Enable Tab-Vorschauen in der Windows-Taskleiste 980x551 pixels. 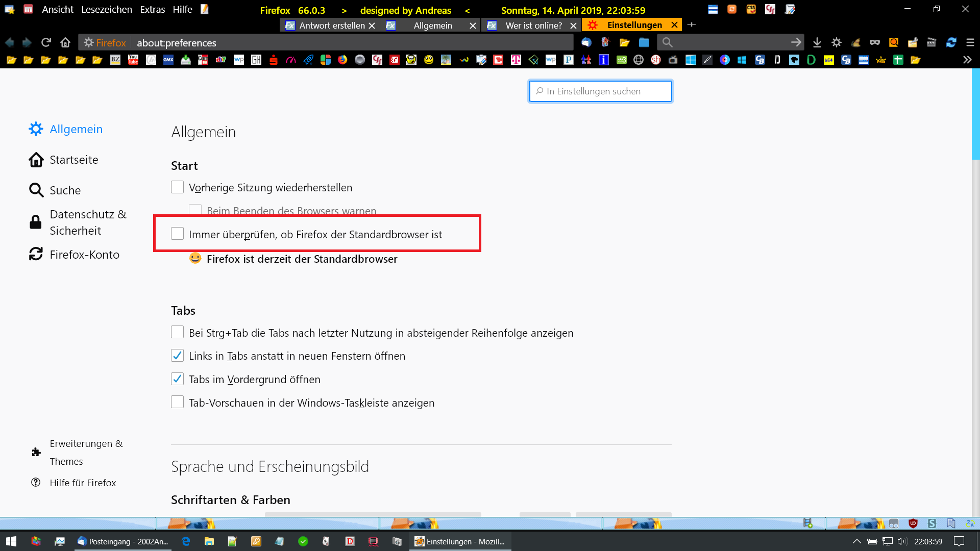(177, 402)
